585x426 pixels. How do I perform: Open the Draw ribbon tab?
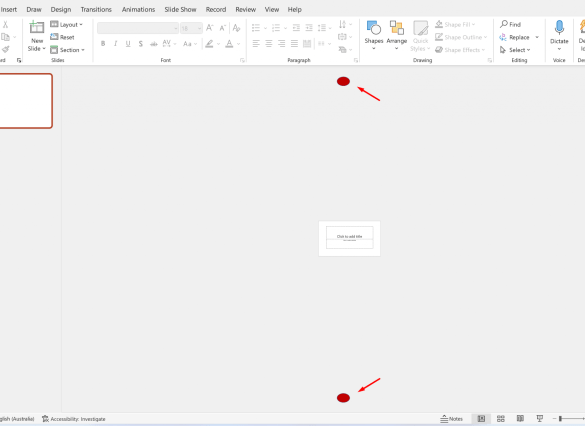34,9
